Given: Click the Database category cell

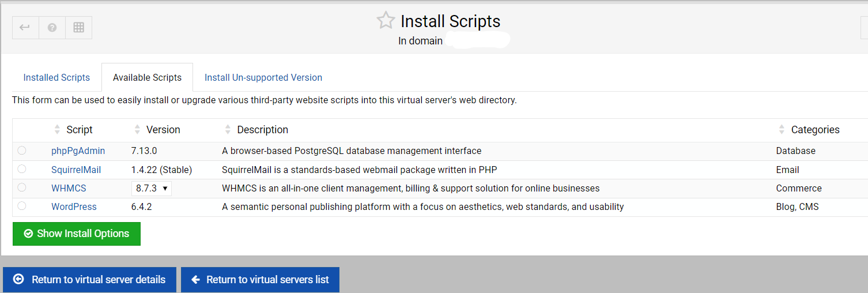Looking at the screenshot, I should [796, 151].
